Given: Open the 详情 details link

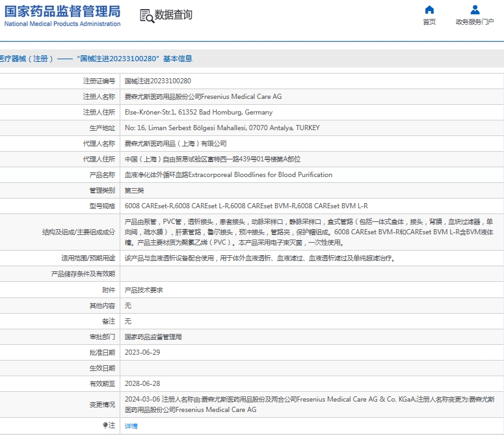Looking at the screenshot, I should 131,426.
